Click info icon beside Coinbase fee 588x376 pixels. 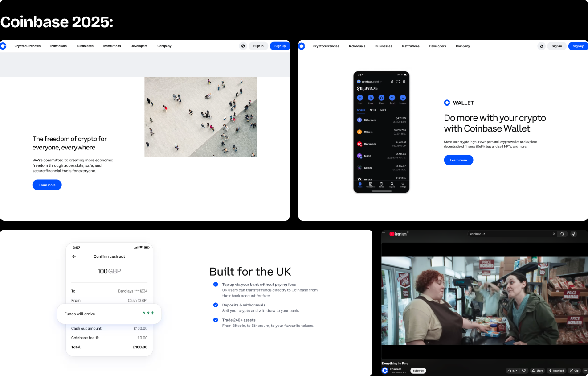pyautogui.click(x=97, y=338)
